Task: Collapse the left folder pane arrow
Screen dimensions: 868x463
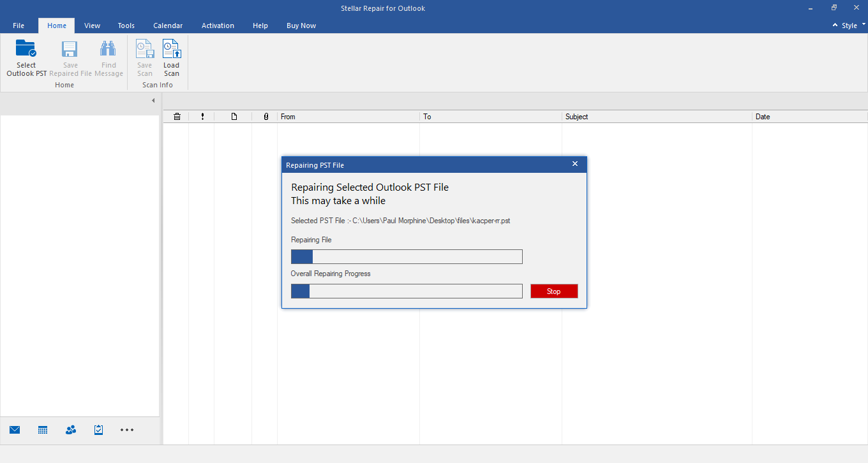Action: pos(153,101)
